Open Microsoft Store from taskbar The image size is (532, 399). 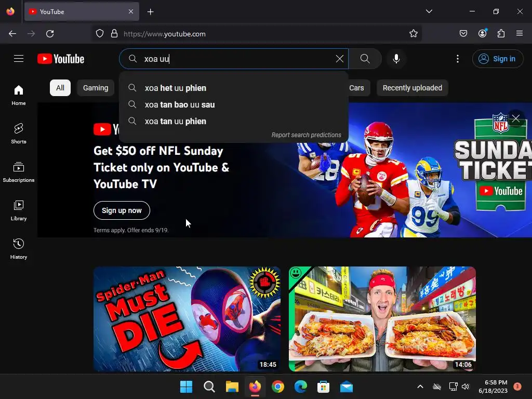click(x=323, y=387)
